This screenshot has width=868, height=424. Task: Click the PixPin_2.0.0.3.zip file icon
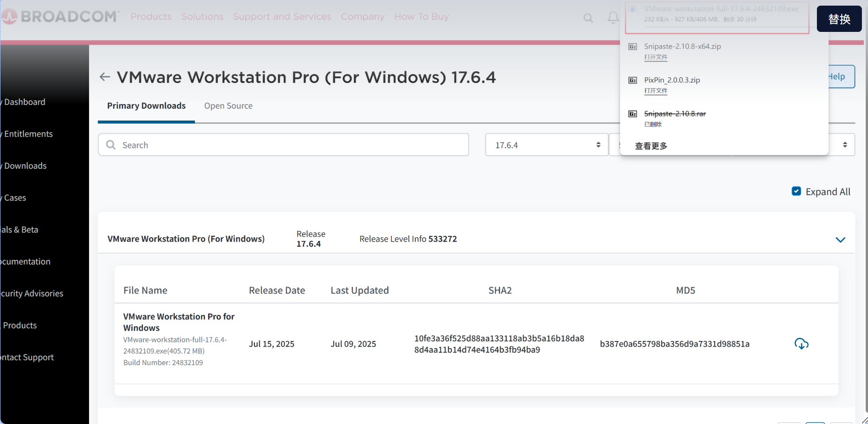633,80
